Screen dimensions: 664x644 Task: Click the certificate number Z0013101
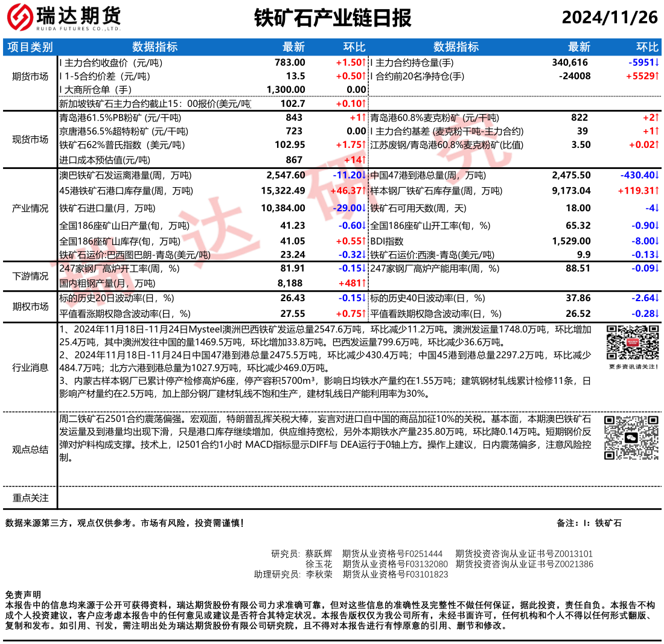pyautogui.click(x=573, y=554)
